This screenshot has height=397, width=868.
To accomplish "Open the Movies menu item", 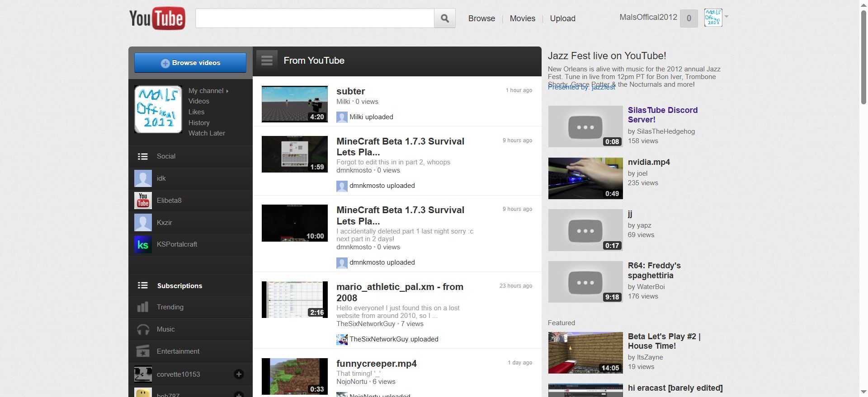I will click(522, 19).
